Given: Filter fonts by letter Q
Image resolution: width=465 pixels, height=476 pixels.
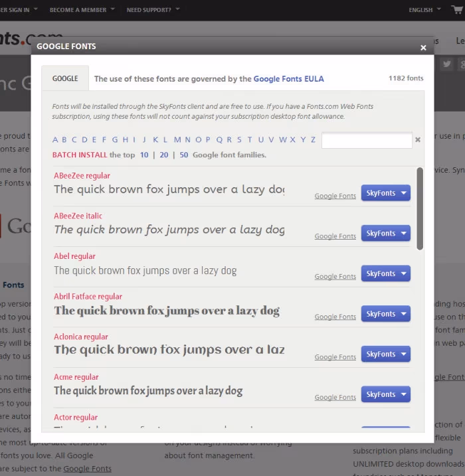Looking at the screenshot, I should point(219,139).
